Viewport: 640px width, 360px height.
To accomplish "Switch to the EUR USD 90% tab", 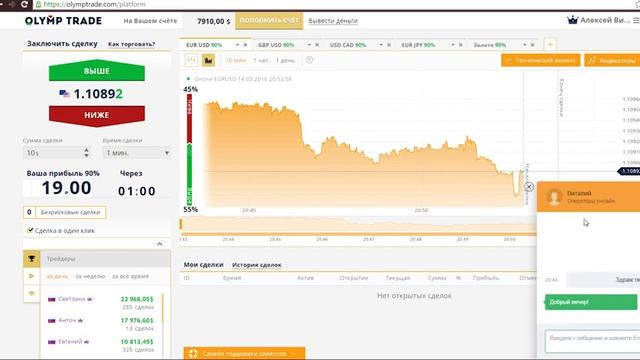I will [x=204, y=45].
